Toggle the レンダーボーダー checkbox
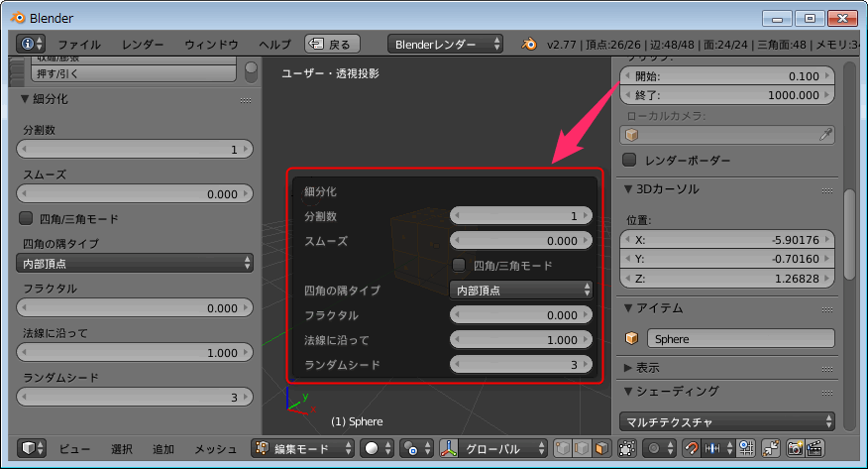 click(x=629, y=160)
